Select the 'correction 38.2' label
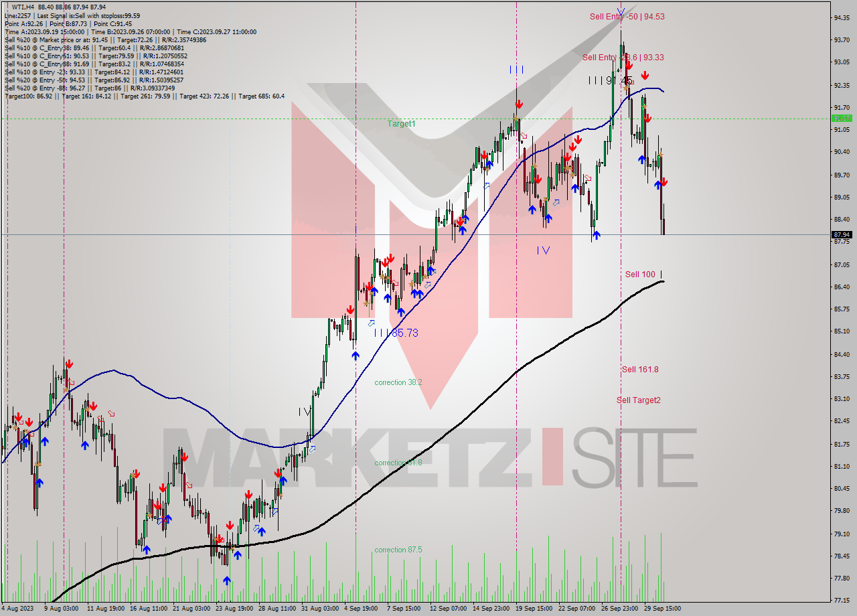The height and width of the screenshot is (616, 857). coord(398,382)
